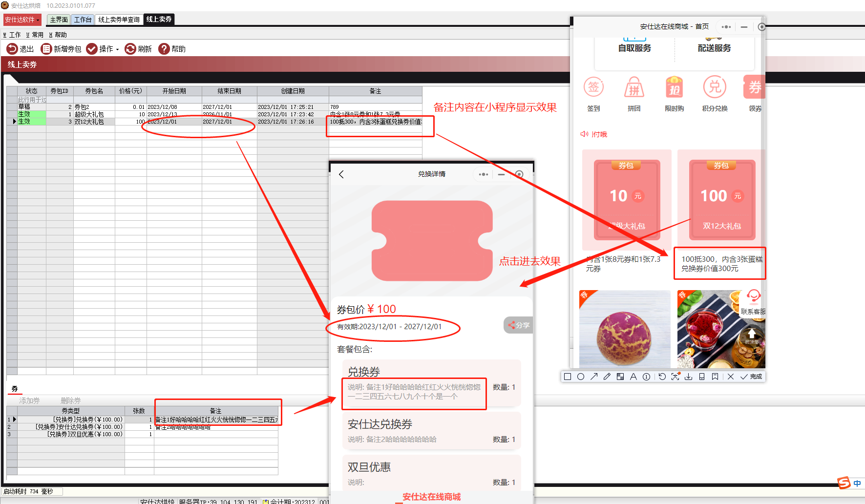This screenshot has height=504, width=865.
Task: Select the text tool in the screenshot toolbar
Action: pyautogui.click(x=633, y=377)
